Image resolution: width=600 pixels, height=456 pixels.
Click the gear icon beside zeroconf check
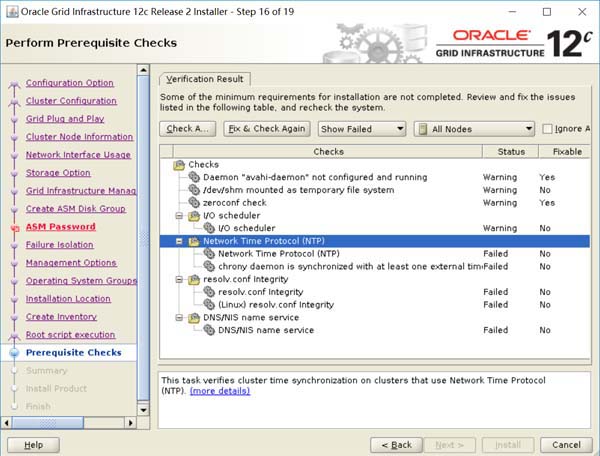point(194,202)
